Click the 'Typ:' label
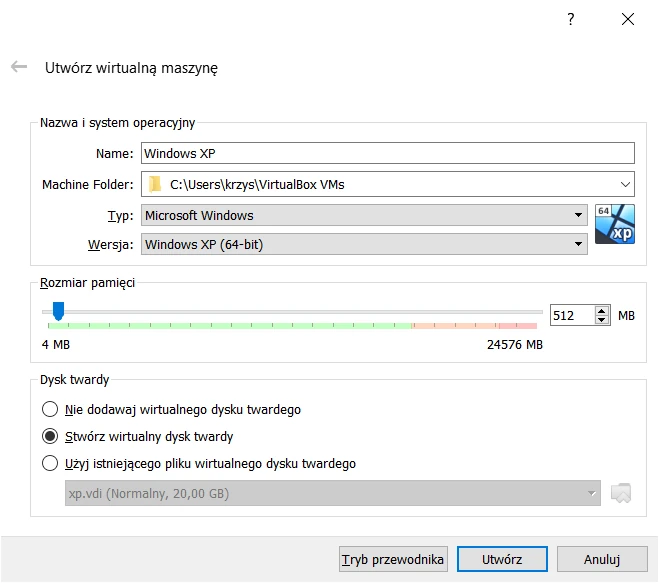The image size is (659, 583). pyautogui.click(x=120, y=216)
